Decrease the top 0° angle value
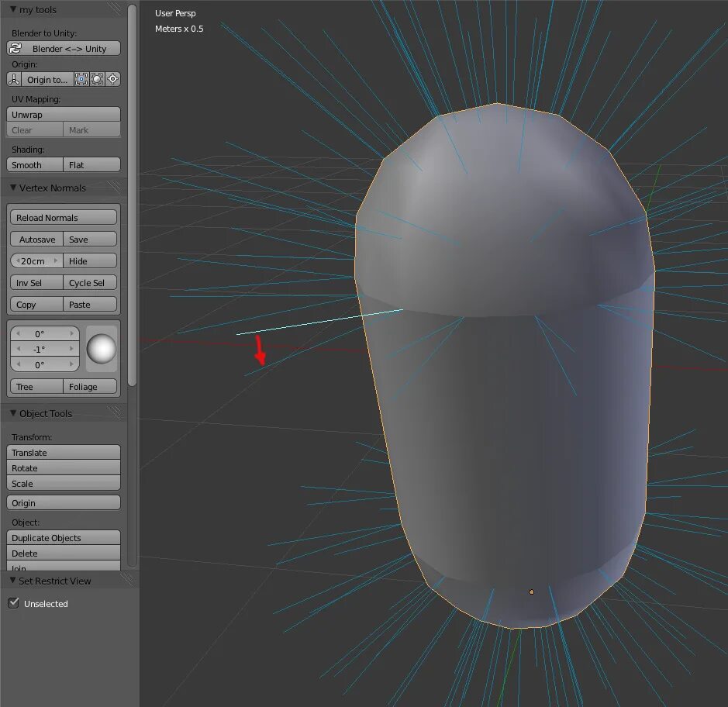728x707 pixels. pyautogui.click(x=18, y=333)
